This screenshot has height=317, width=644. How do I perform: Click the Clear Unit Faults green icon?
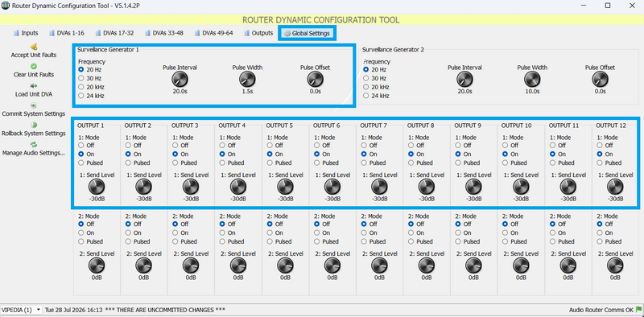coord(34,67)
